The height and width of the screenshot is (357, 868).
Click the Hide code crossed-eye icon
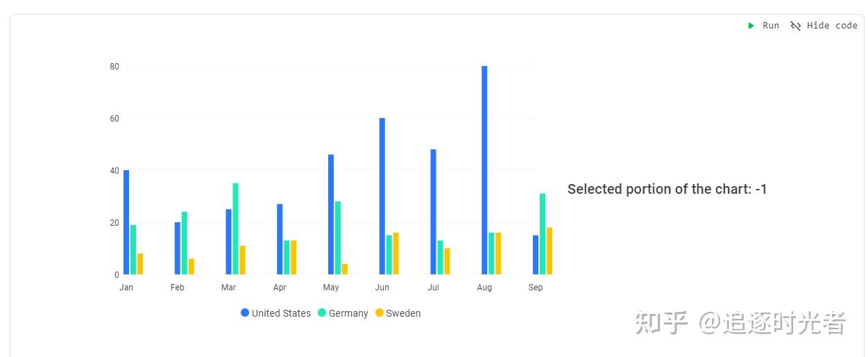coord(796,26)
